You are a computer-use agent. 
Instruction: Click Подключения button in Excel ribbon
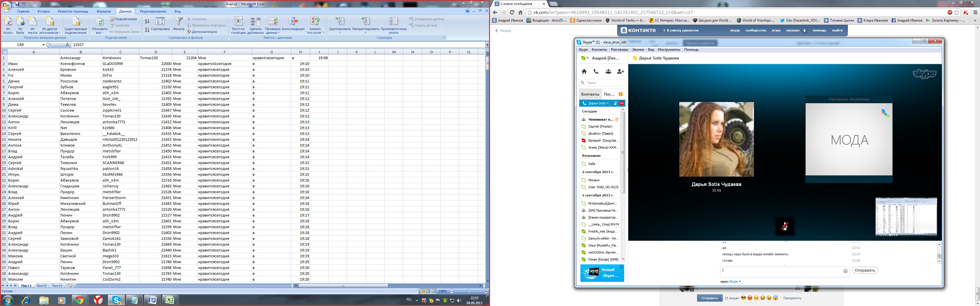coord(123,19)
